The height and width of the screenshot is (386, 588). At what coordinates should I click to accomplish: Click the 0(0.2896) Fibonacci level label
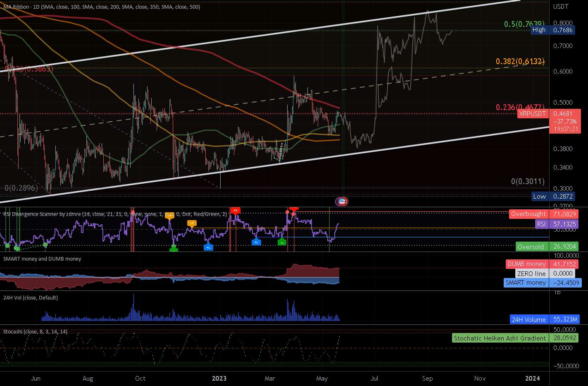[x=21, y=188]
